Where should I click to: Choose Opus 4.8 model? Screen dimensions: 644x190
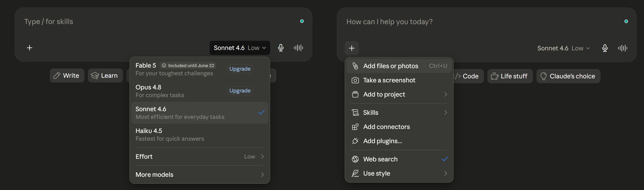(x=199, y=91)
